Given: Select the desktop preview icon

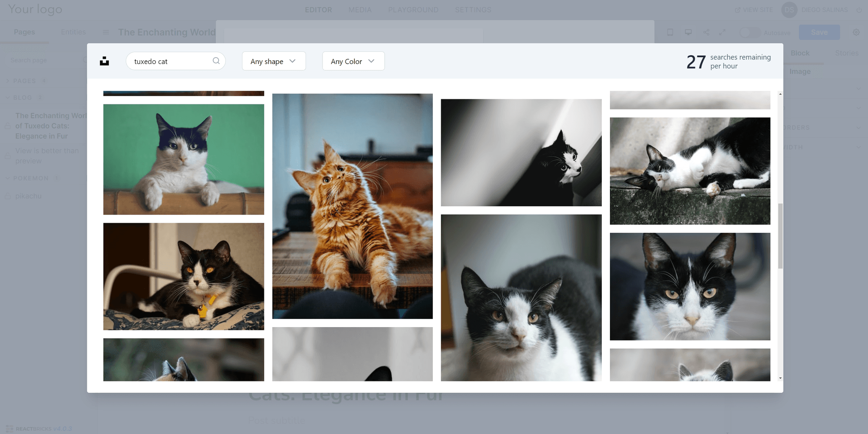Looking at the screenshot, I should click(688, 32).
